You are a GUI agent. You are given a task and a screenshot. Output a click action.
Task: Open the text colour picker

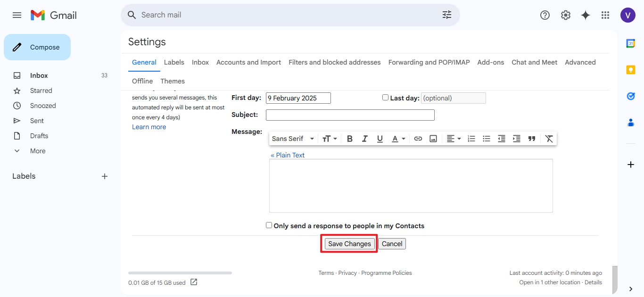point(398,139)
